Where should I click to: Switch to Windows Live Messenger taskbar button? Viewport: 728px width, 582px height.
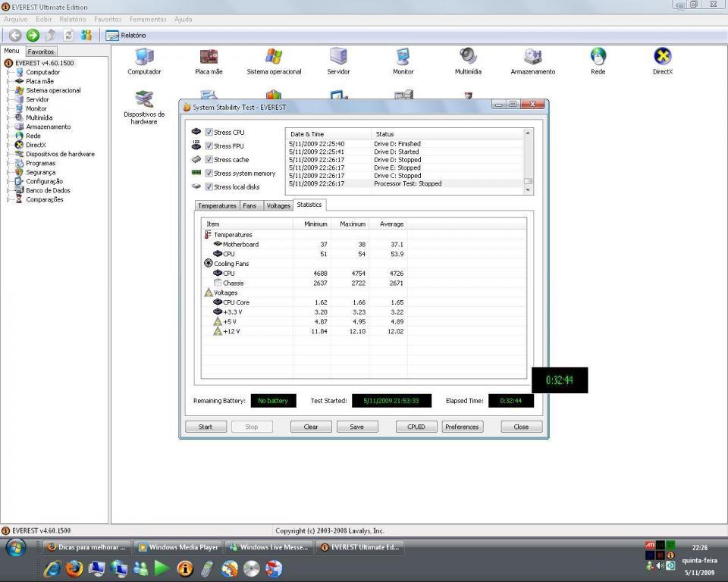(x=268, y=547)
